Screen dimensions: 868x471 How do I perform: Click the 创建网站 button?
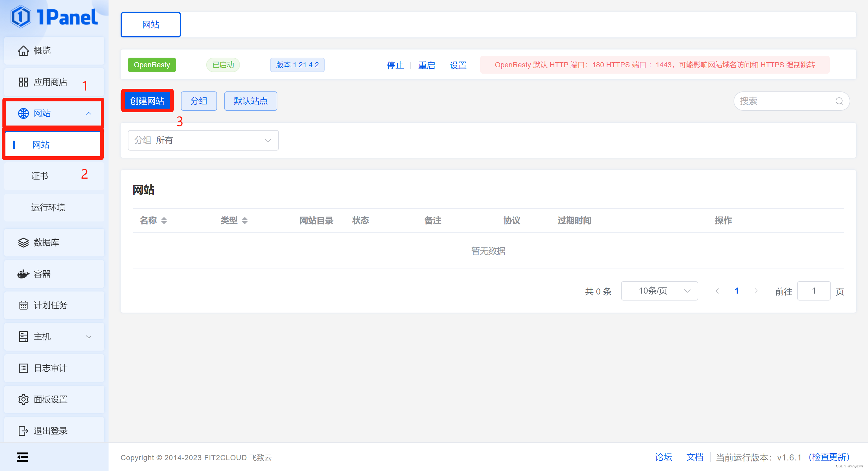pyautogui.click(x=147, y=101)
